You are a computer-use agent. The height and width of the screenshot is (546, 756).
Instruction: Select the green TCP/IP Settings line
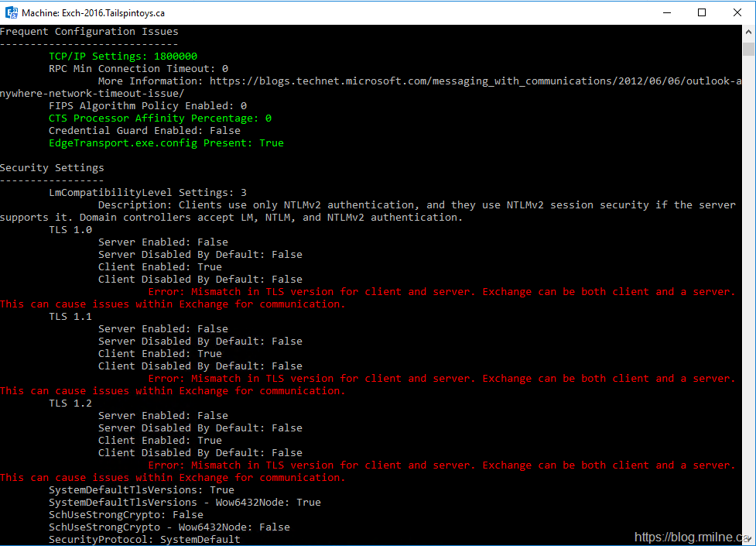click(x=123, y=57)
